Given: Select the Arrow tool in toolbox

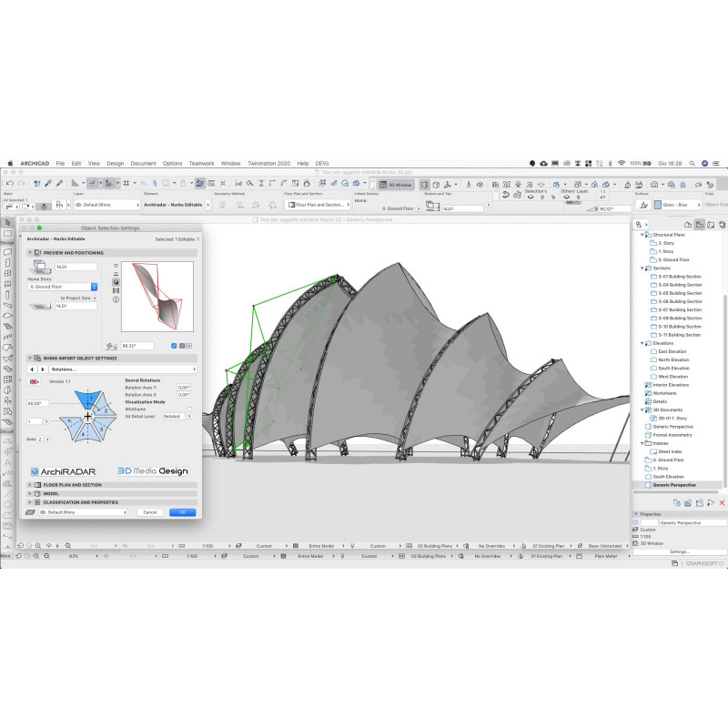Looking at the screenshot, I should tap(8, 223).
